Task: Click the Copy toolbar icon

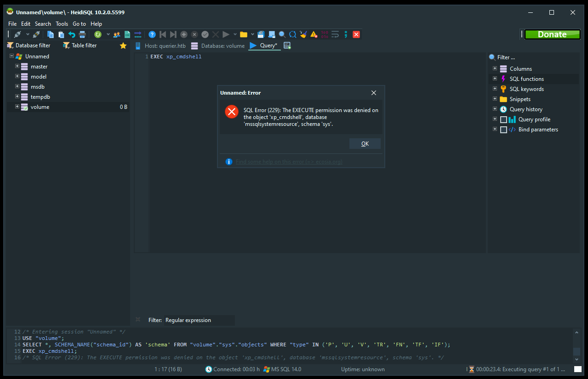Action: 51,34
